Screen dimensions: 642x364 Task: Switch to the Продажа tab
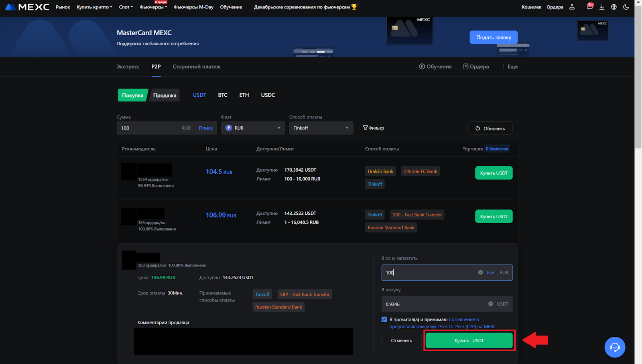(165, 95)
